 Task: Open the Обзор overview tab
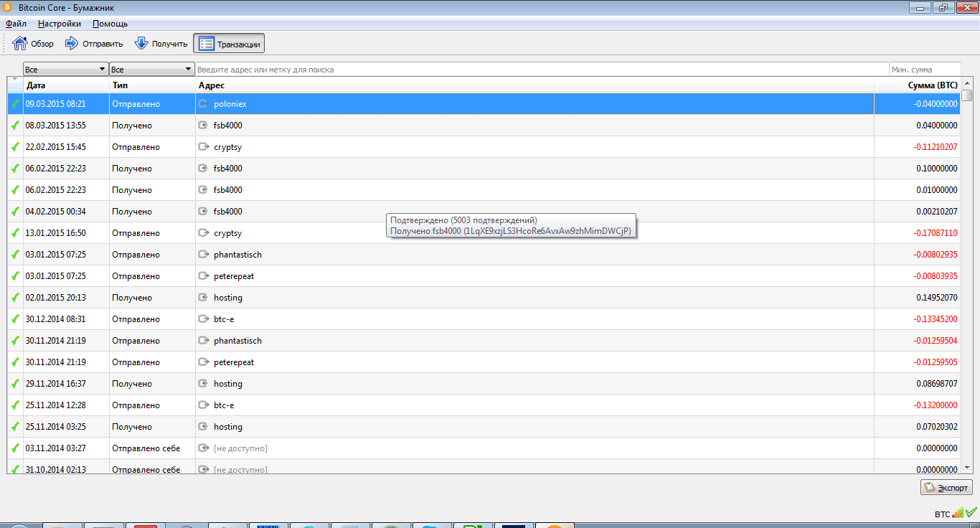click(x=34, y=44)
